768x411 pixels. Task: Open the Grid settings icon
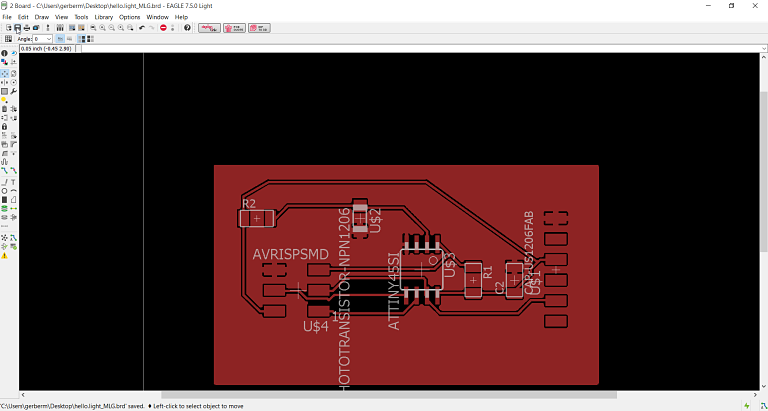(x=8, y=39)
